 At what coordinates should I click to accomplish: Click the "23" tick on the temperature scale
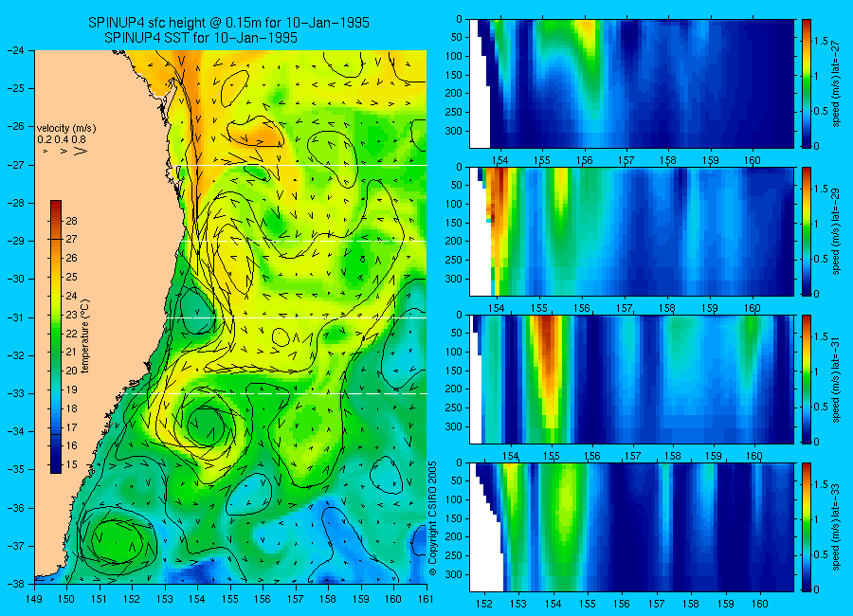(71, 315)
